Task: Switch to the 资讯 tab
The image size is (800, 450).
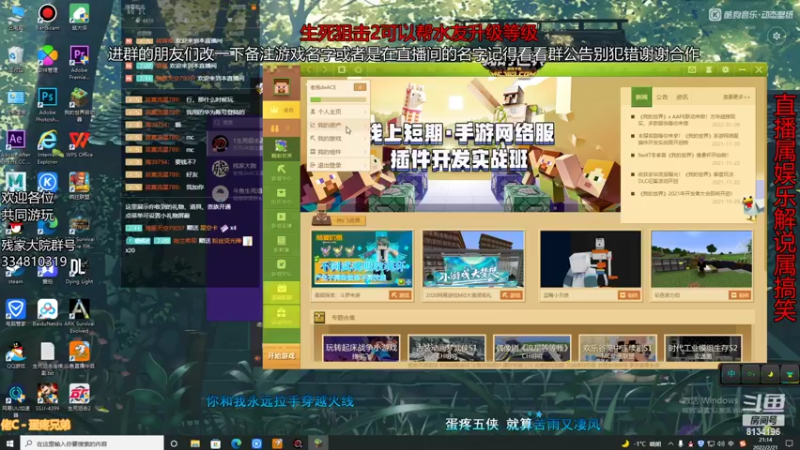Action: point(682,97)
